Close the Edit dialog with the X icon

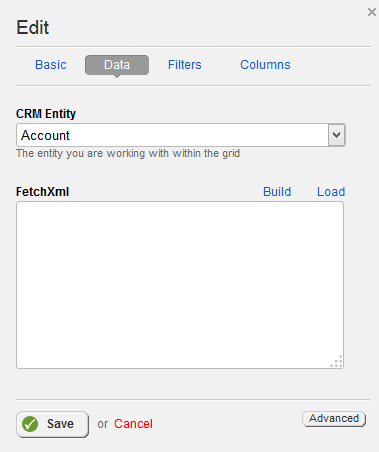372,12
